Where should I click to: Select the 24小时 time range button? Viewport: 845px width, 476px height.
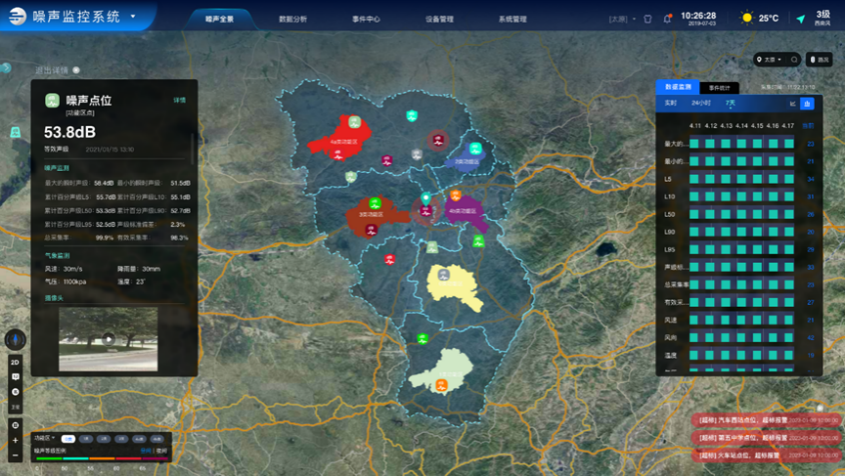pos(701,104)
